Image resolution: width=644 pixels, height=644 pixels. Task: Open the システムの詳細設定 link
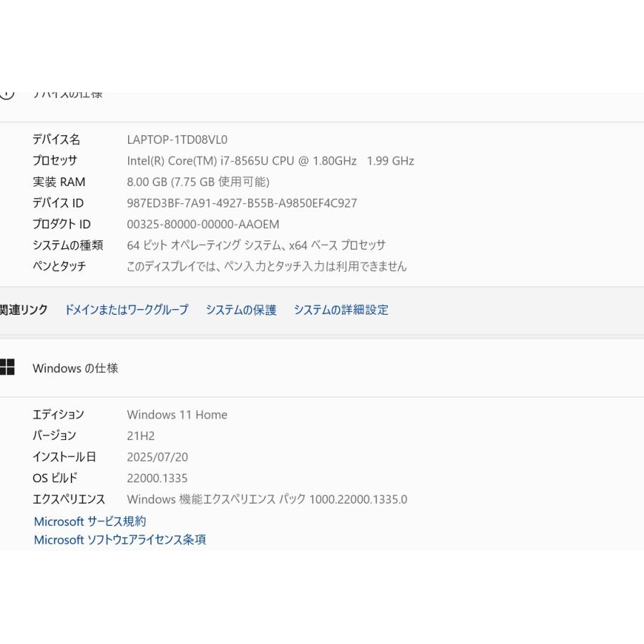pyautogui.click(x=340, y=310)
